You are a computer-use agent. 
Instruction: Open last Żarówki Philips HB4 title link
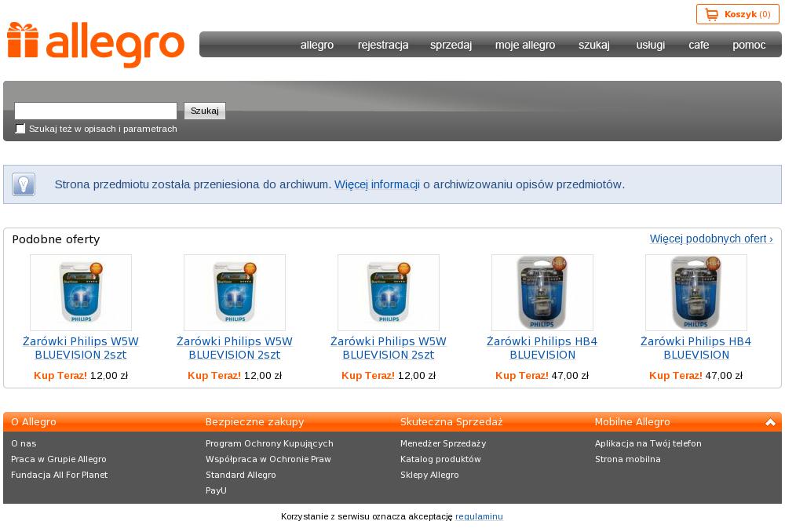pyautogui.click(x=696, y=348)
